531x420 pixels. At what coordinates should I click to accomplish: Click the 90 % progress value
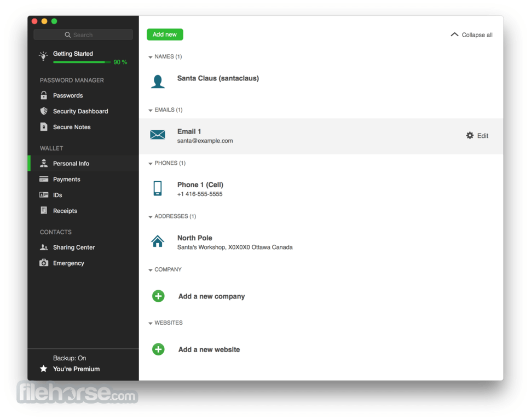[120, 62]
